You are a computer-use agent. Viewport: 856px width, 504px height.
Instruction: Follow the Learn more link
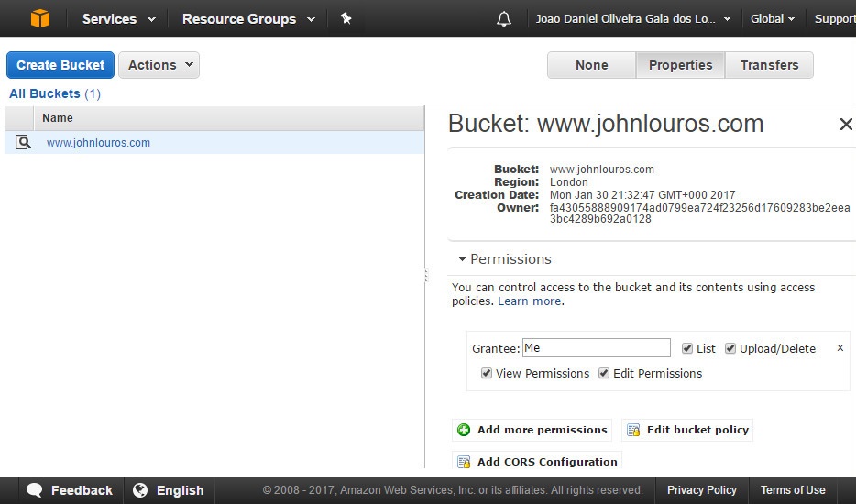(529, 301)
